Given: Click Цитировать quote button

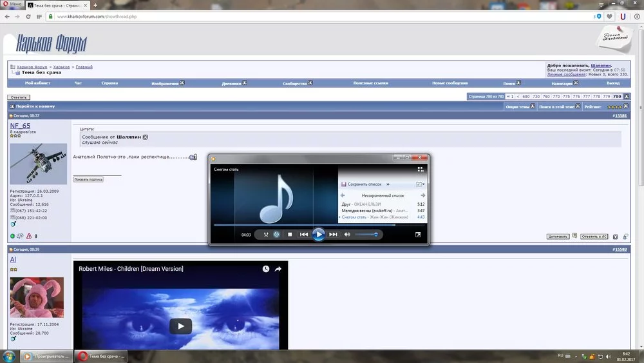Looking at the screenshot, I should click(558, 237).
